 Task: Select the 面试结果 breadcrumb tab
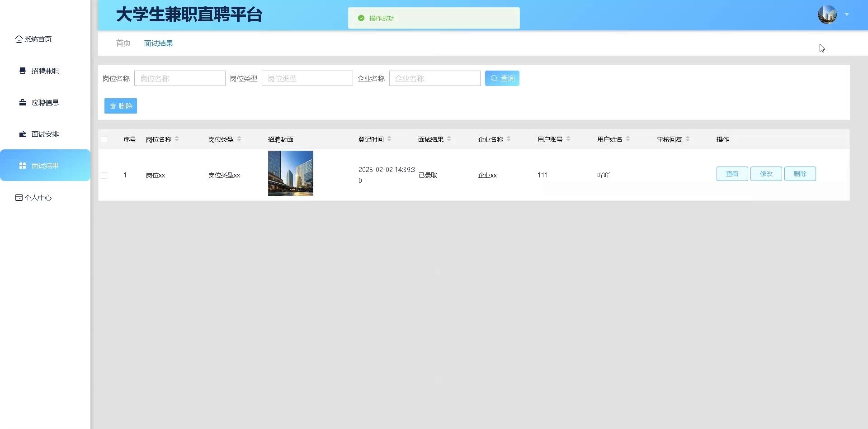[x=159, y=43]
